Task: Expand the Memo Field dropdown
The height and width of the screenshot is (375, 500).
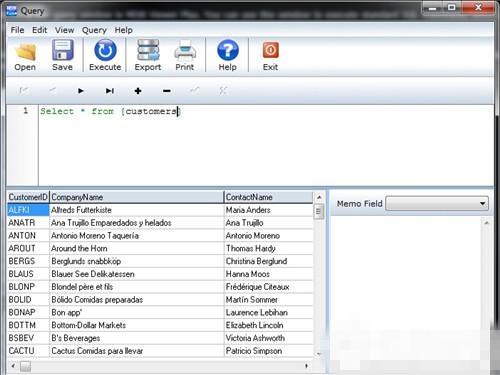Action: (482, 203)
